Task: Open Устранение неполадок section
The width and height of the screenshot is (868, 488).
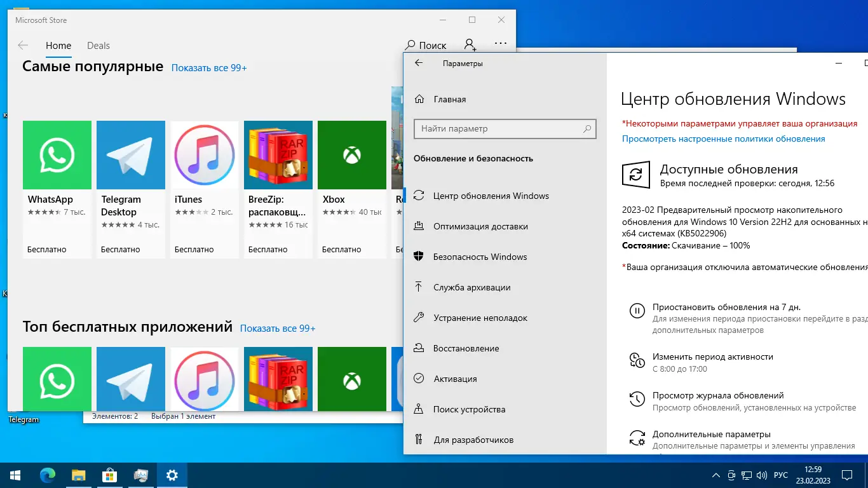Action: 505,318
